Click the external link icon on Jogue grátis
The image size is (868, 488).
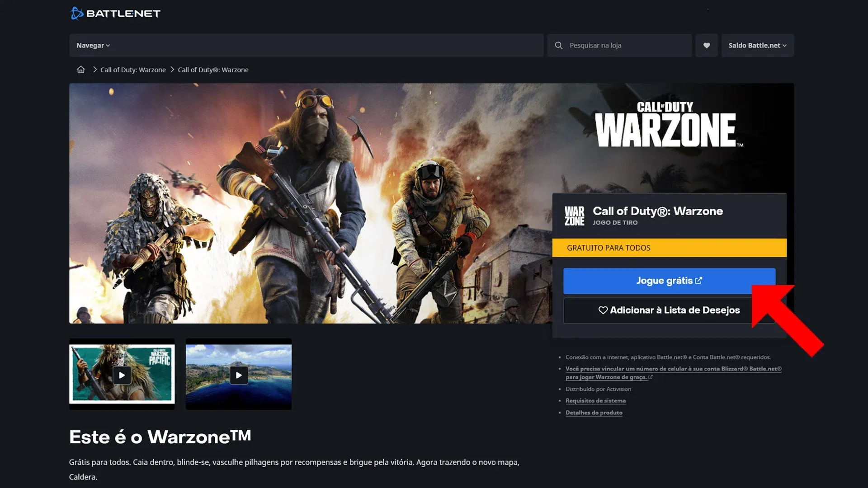[x=698, y=280]
